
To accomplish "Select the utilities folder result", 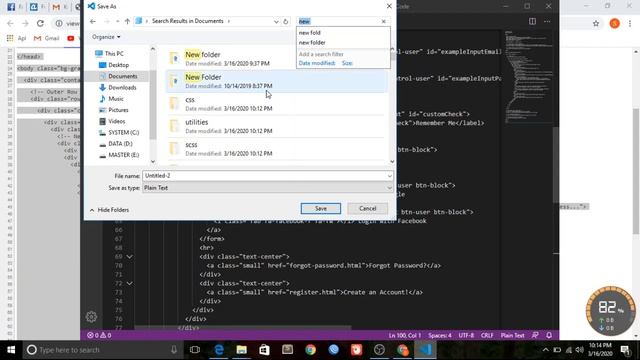I will click(277, 126).
